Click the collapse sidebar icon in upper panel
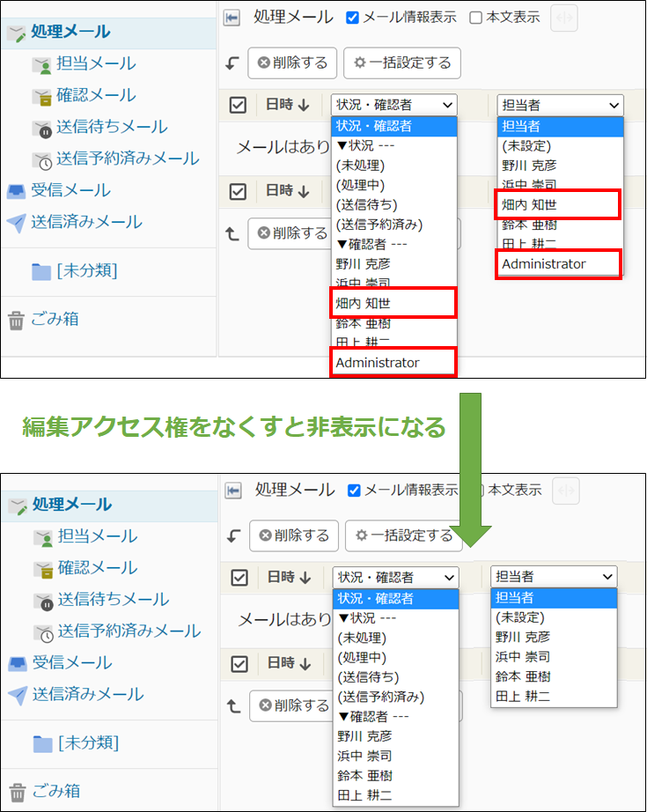The width and height of the screenshot is (647, 812). click(232, 18)
